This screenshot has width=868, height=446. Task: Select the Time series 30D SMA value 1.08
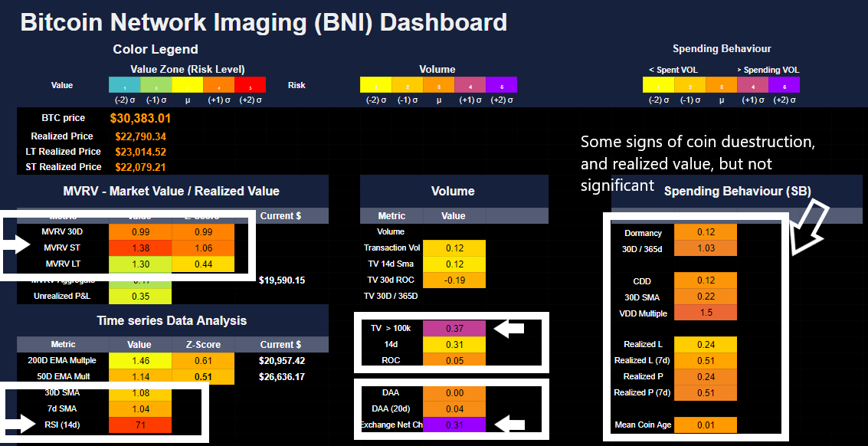tap(141, 393)
